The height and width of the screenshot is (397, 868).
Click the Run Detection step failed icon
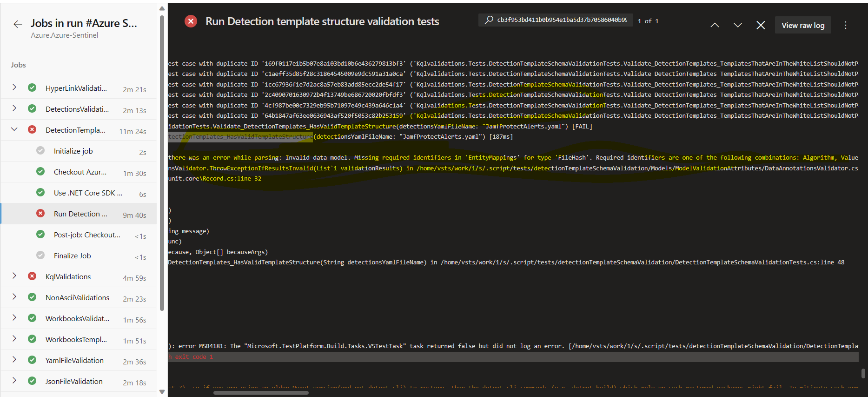pyautogui.click(x=40, y=213)
